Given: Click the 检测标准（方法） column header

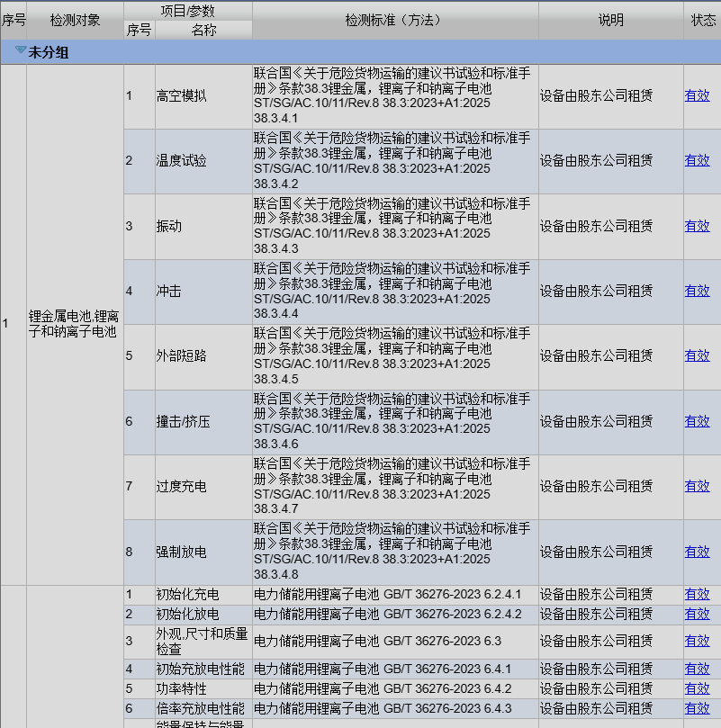Looking at the screenshot, I should [394, 20].
